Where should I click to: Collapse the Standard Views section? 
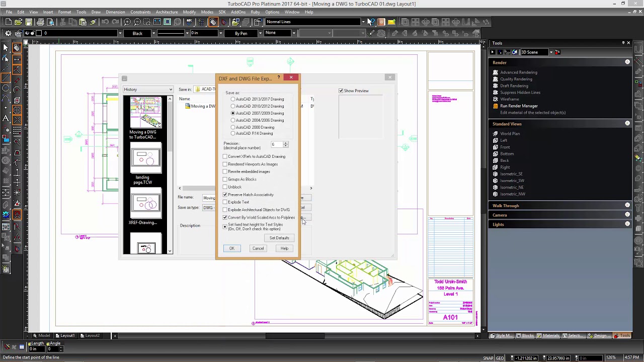point(627,123)
